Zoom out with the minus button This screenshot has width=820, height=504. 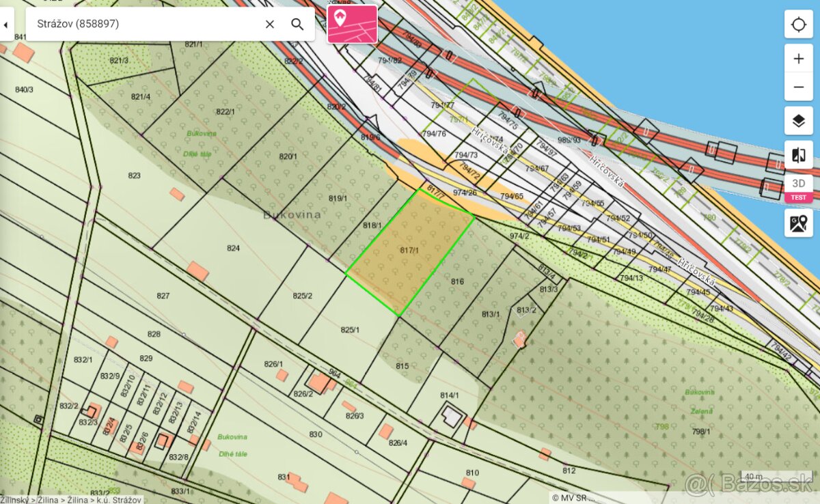798,87
